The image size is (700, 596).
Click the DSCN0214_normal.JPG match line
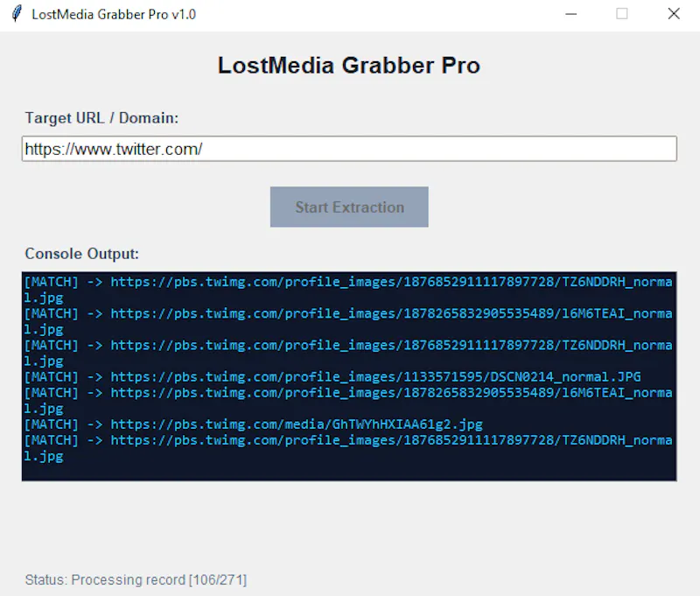332,377
